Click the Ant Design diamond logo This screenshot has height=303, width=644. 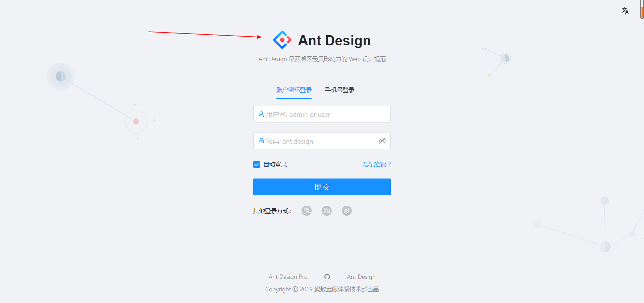coord(282,40)
